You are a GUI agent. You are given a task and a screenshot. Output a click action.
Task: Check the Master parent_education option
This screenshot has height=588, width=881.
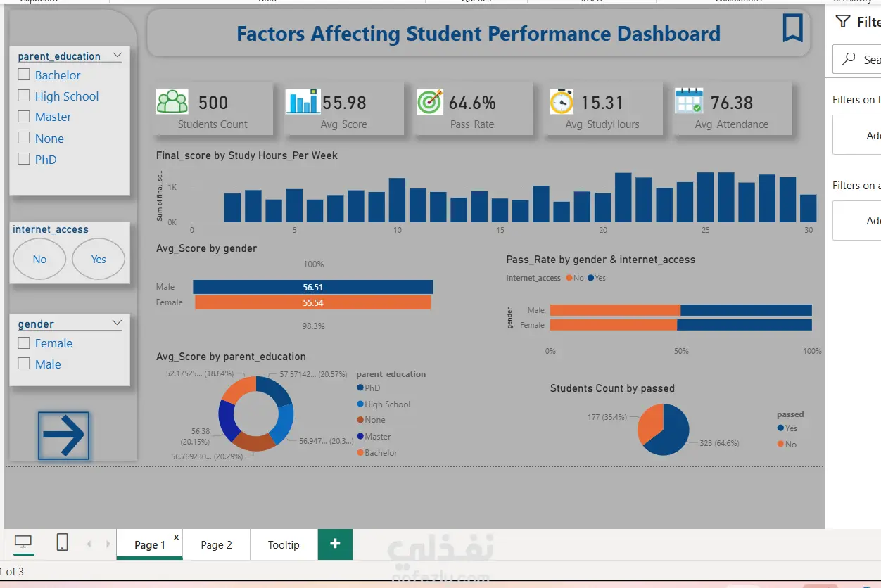(x=24, y=117)
